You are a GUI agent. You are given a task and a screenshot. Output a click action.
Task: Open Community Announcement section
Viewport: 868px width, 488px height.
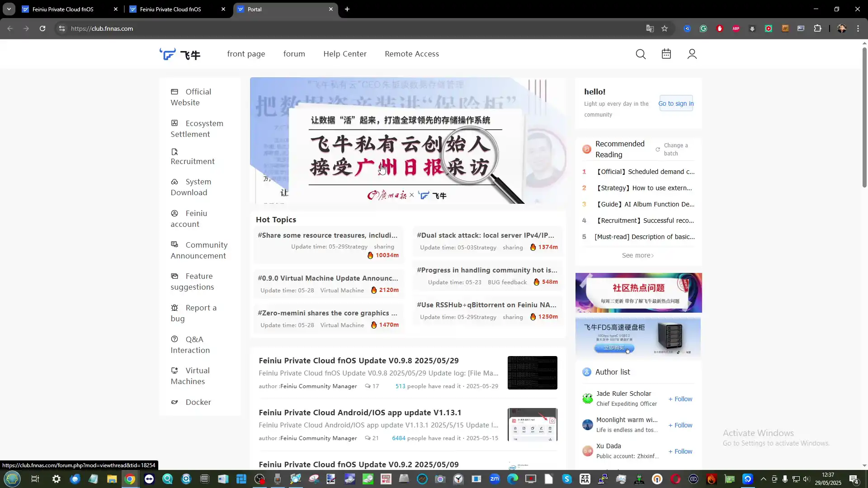[x=199, y=250]
